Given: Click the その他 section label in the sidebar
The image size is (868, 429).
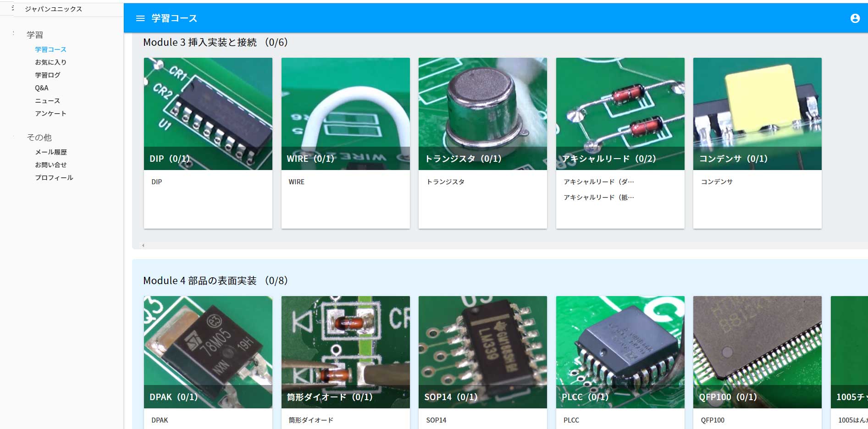Looking at the screenshot, I should 39,137.
